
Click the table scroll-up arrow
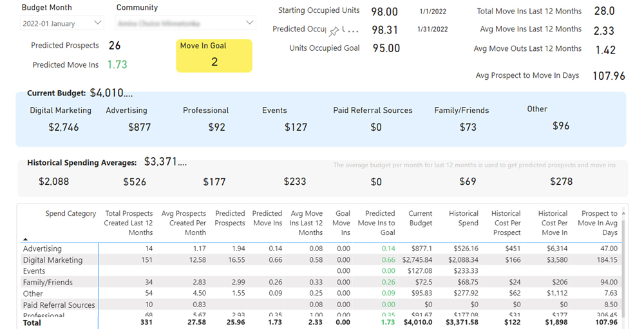point(623,214)
